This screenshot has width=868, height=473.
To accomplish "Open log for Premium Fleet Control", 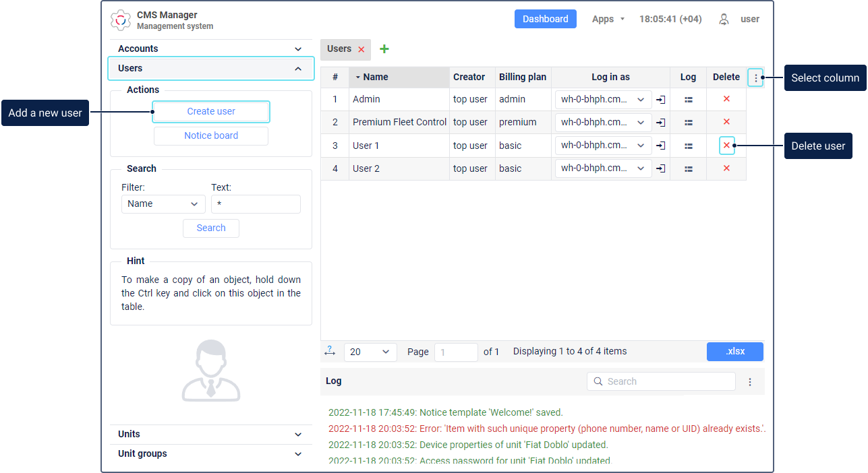I will point(688,123).
